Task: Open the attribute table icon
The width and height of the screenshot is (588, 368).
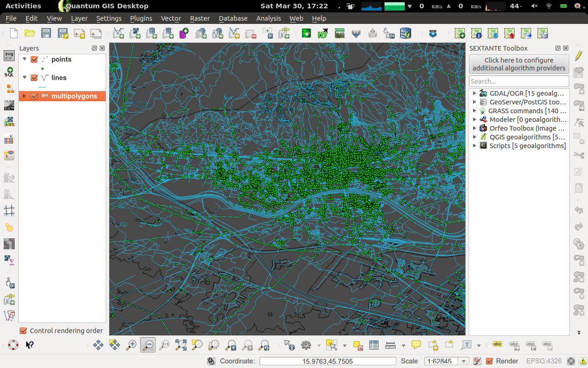Action: pos(374,345)
